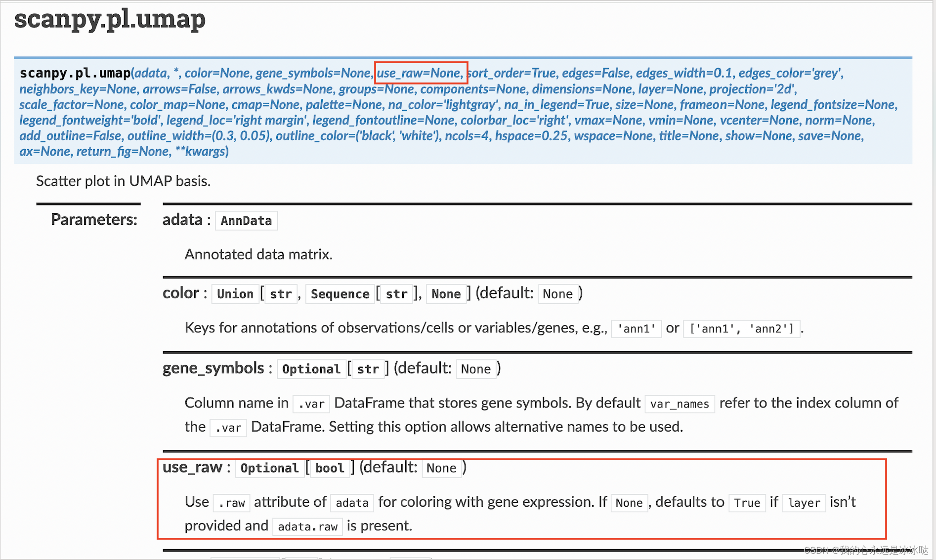The width and height of the screenshot is (936, 560).
Task: Click gene_symbols=None in the signature
Action: point(313,73)
